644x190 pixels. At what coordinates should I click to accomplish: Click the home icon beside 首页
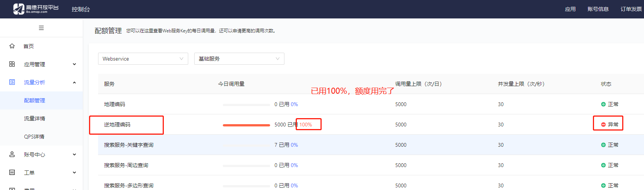tap(12, 46)
